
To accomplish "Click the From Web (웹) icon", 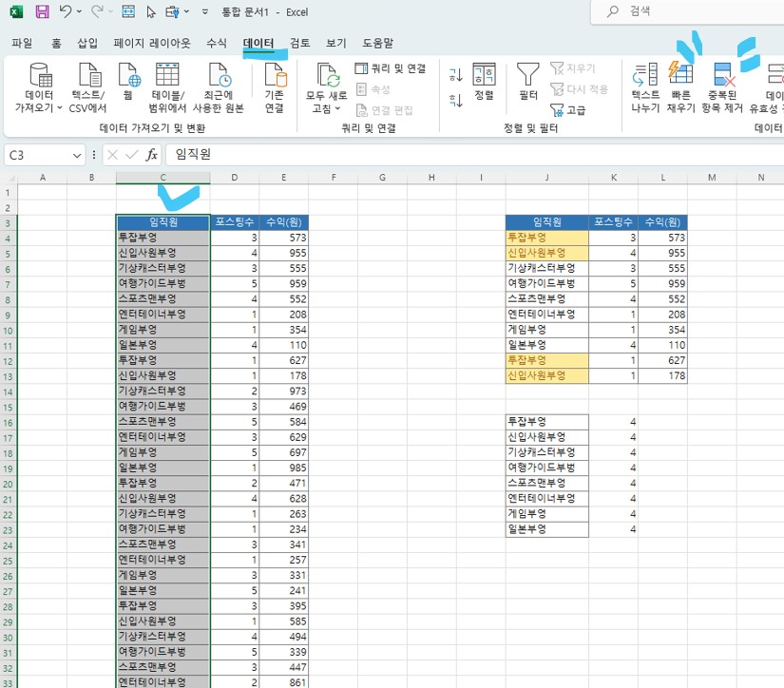I will pos(129,75).
